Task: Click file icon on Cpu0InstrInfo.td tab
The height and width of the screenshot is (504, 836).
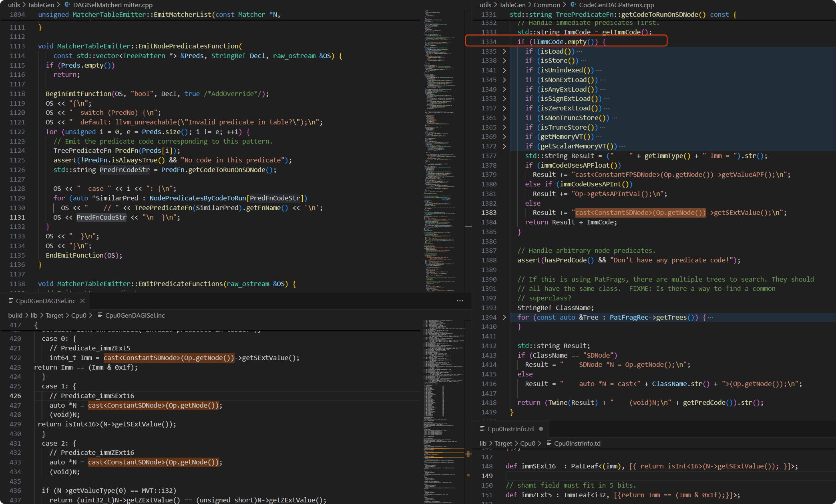Action: [x=482, y=429]
